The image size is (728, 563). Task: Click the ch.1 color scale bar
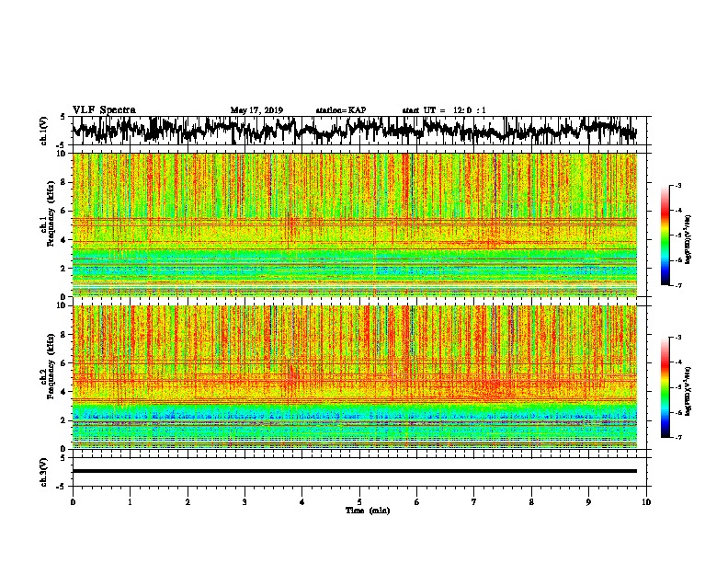pos(665,236)
